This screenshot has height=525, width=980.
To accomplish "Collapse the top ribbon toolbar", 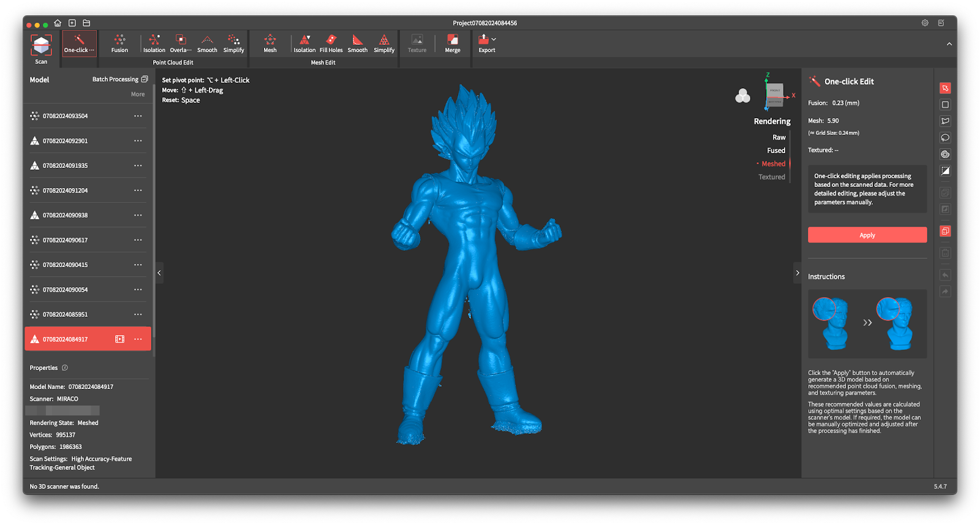I will pyautogui.click(x=949, y=44).
